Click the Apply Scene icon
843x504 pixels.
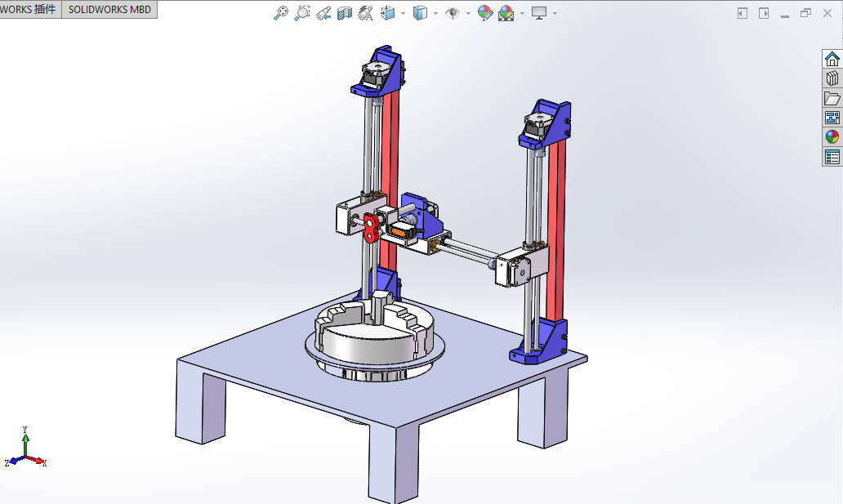(x=506, y=13)
